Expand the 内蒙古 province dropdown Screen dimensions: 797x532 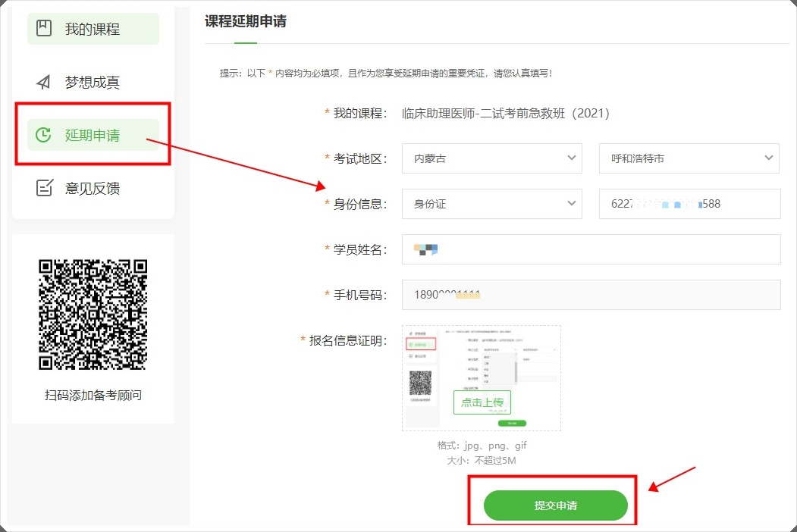491,158
